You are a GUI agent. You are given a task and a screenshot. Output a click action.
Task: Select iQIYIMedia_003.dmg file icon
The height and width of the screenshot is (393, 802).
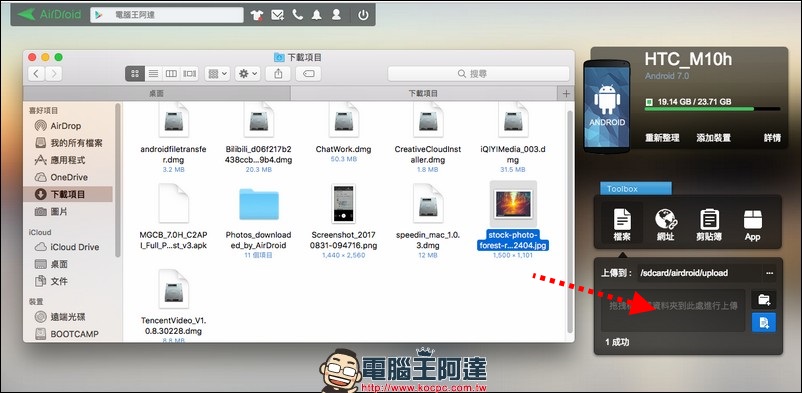click(x=513, y=120)
